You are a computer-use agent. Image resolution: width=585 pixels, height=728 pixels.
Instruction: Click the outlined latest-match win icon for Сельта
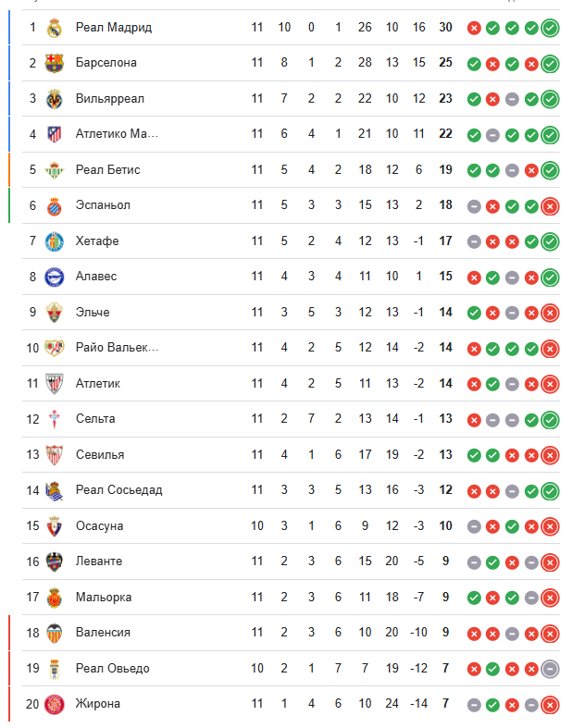coord(550,419)
